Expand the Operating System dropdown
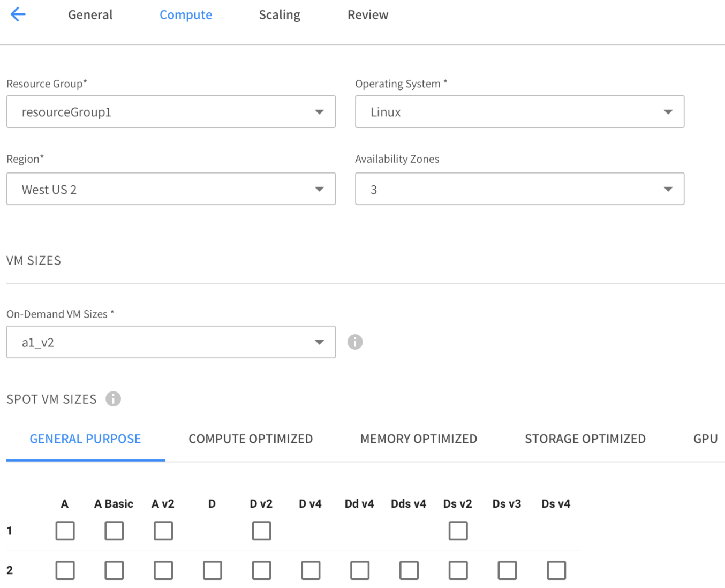 tap(519, 112)
